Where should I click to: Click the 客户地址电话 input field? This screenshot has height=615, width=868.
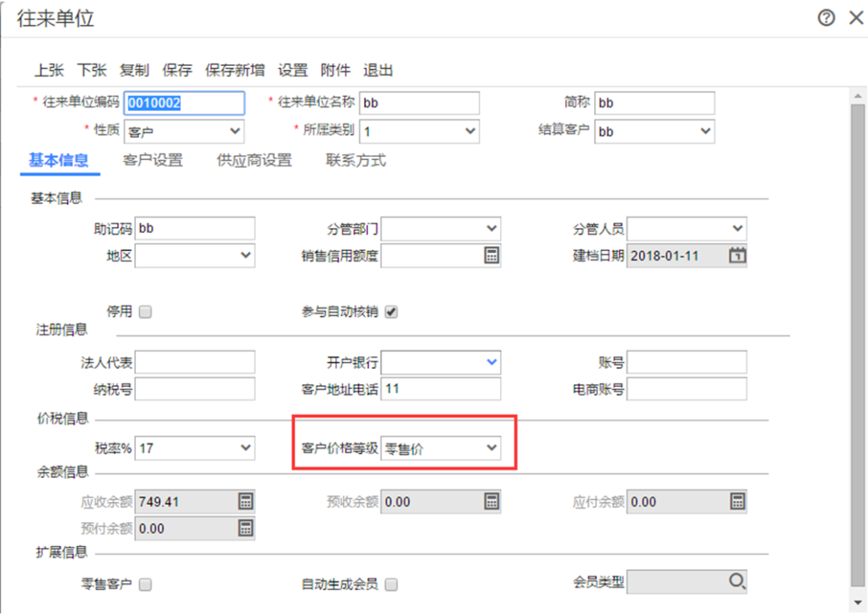(440, 389)
